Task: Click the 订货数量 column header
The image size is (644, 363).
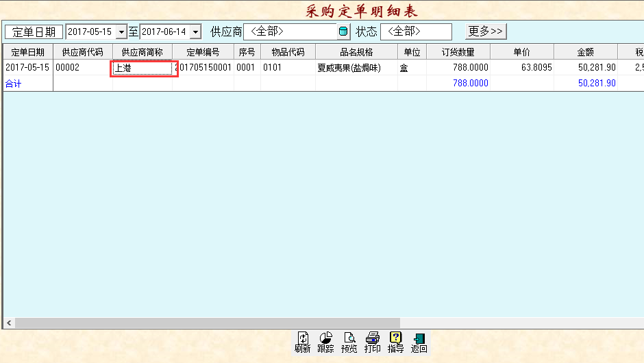Action: click(x=458, y=52)
